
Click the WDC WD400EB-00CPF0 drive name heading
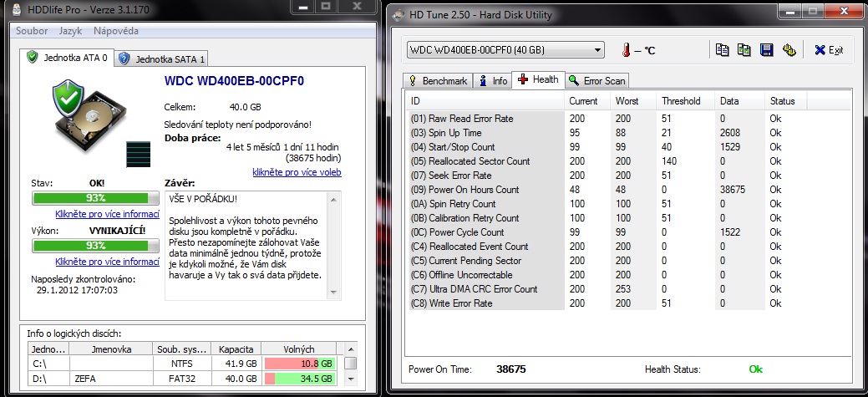[234, 81]
